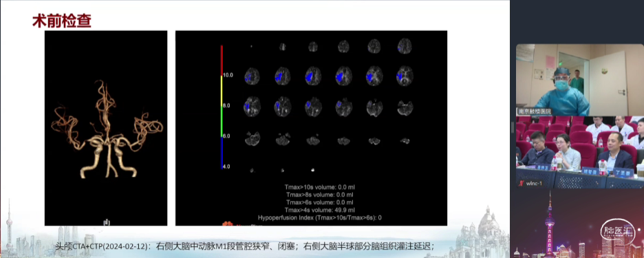Click the 3D CTA vessel reconstruction image
Screen dimensions: 644x258
point(106,128)
